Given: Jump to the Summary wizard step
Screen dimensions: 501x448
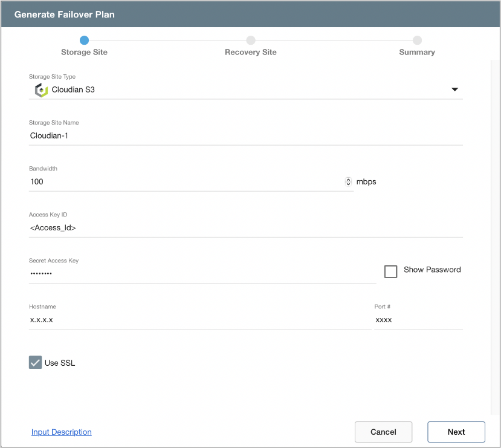Looking at the screenshot, I should 416,52.
